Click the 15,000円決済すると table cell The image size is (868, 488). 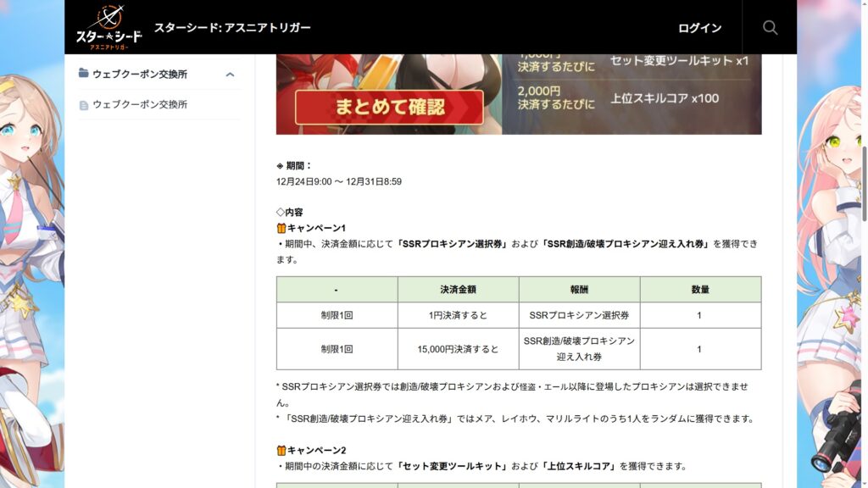tap(458, 349)
